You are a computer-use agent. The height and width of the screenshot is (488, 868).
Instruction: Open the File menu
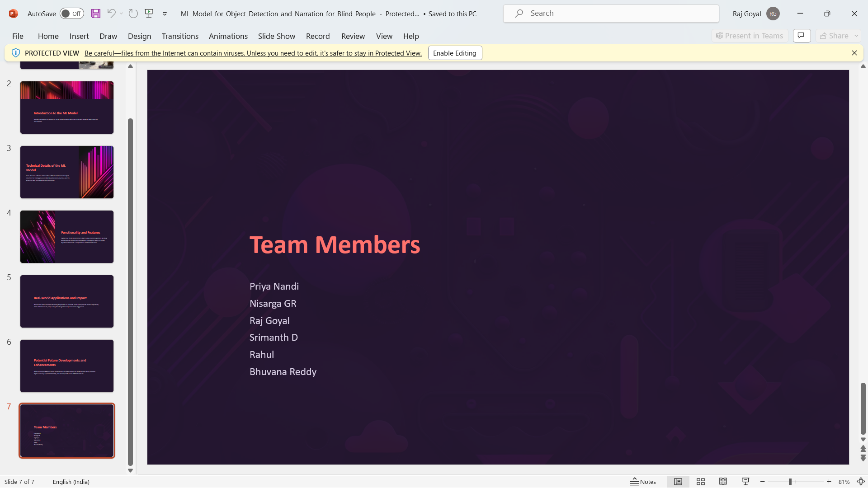[18, 36]
